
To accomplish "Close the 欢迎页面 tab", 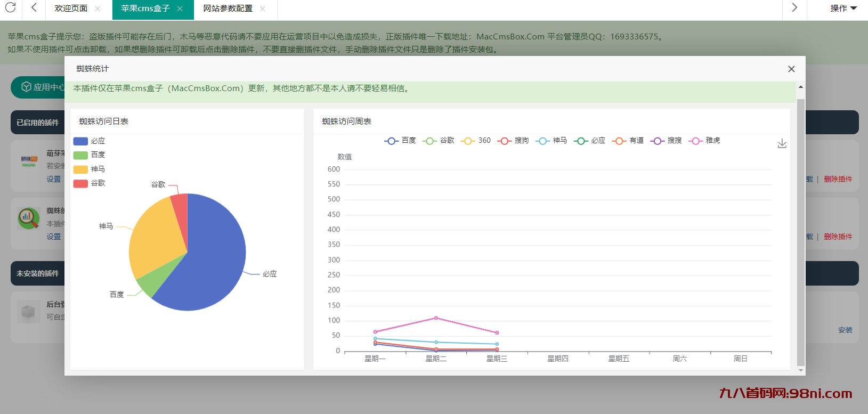I will (98, 9).
